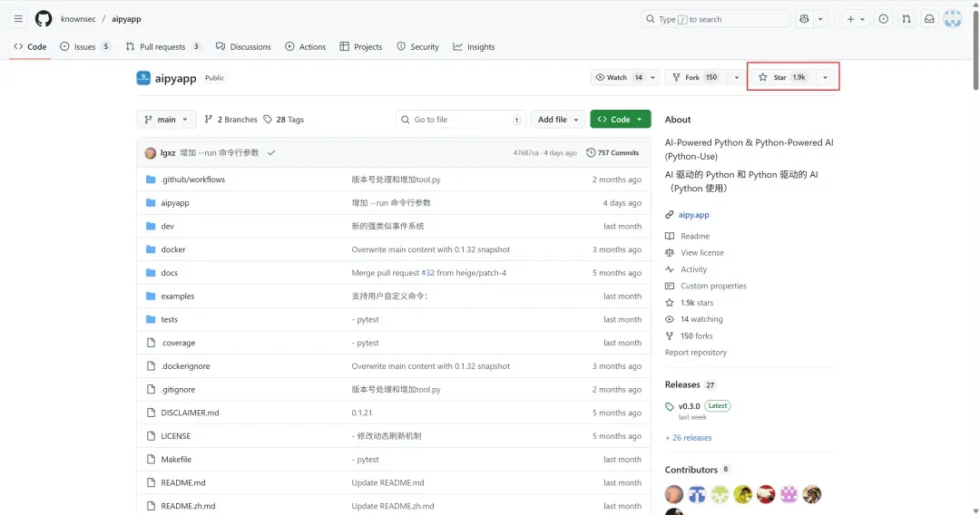Open README.md file
This screenshot has height=515, width=980.
(183, 482)
